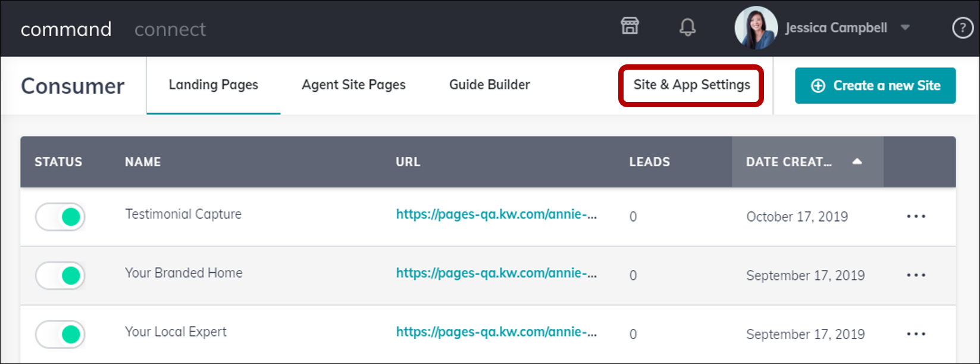This screenshot has height=364, width=980.
Task: Open more options for Your Local Expert
Action: (x=916, y=334)
